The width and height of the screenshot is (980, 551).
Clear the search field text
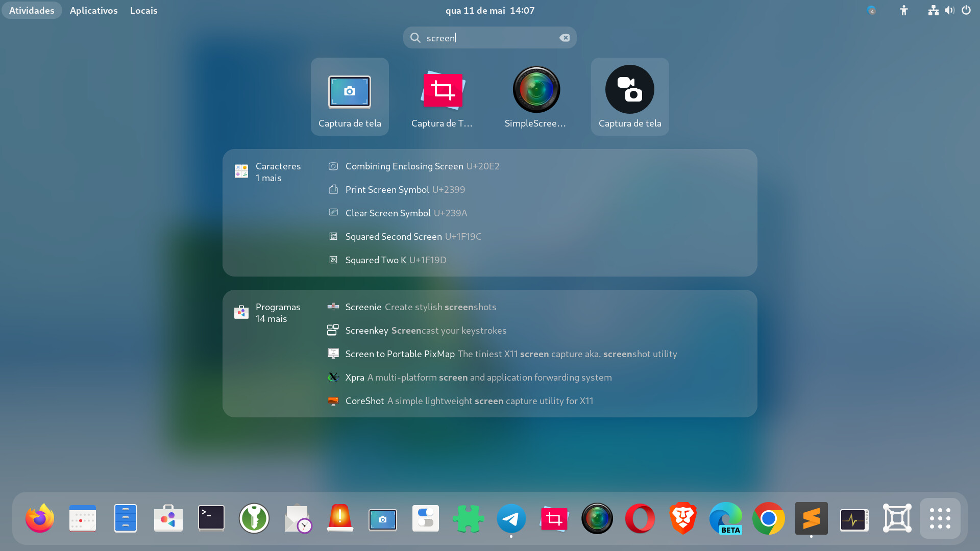coord(565,38)
